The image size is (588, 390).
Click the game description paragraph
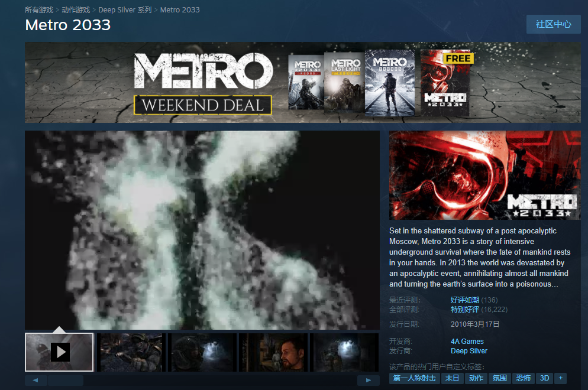[x=480, y=258]
